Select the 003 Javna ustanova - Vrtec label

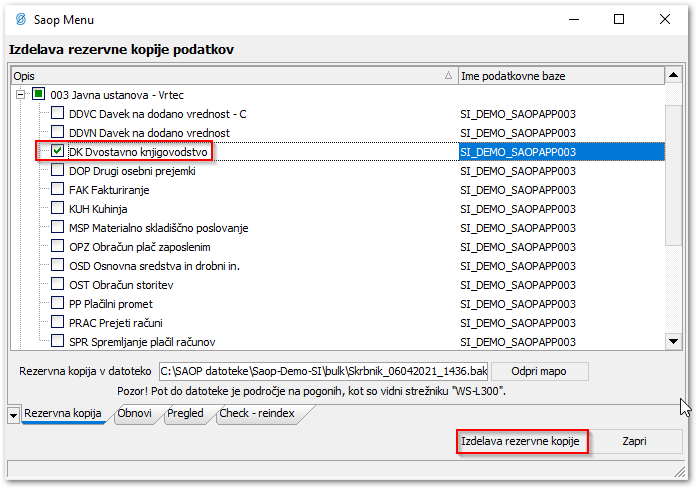click(x=117, y=95)
